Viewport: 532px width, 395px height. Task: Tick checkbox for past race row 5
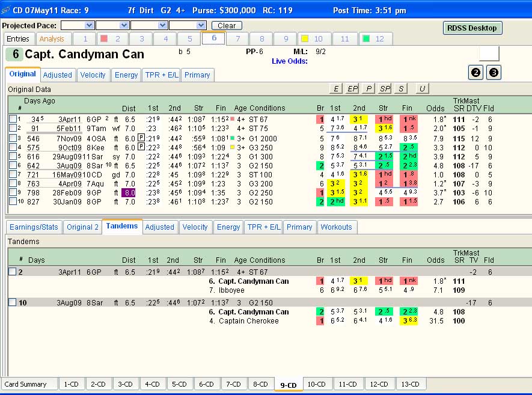pyautogui.click(x=13, y=156)
